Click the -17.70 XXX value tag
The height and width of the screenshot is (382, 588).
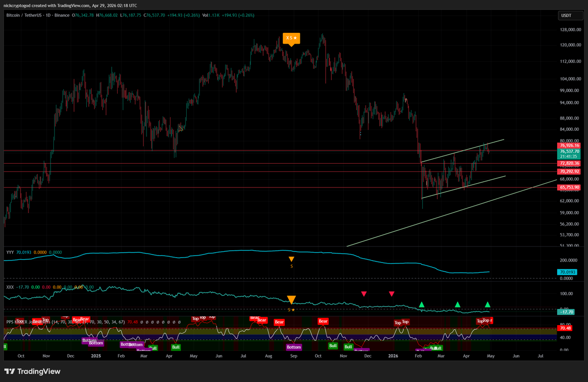tap(566, 311)
